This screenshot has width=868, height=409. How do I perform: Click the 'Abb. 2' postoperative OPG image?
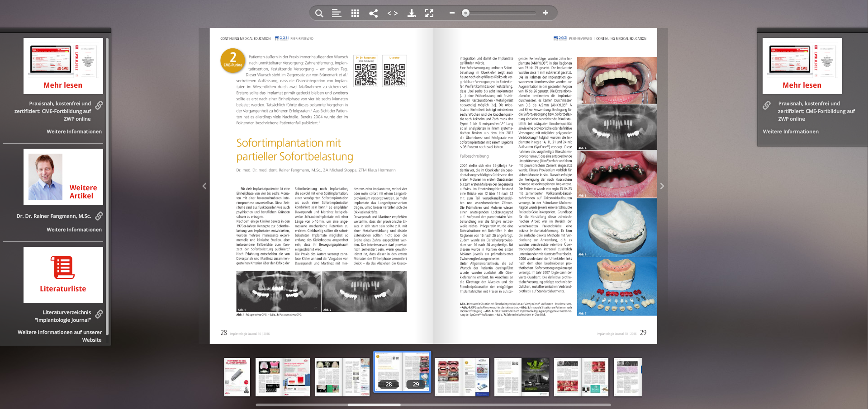coord(364,291)
